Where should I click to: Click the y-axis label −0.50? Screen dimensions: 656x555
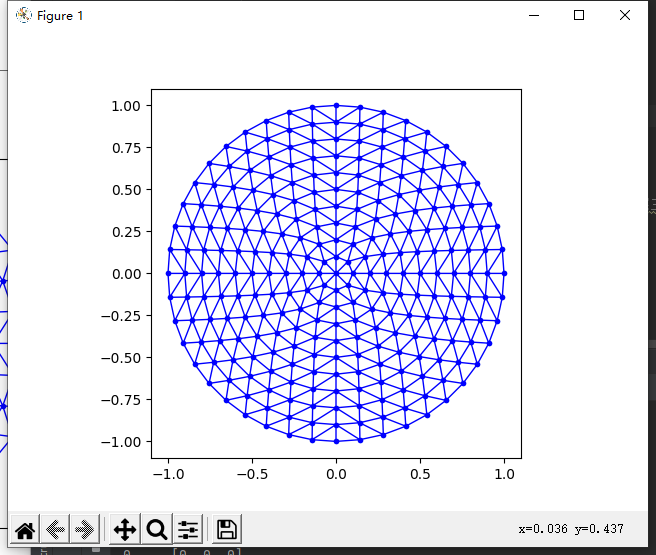121,358
